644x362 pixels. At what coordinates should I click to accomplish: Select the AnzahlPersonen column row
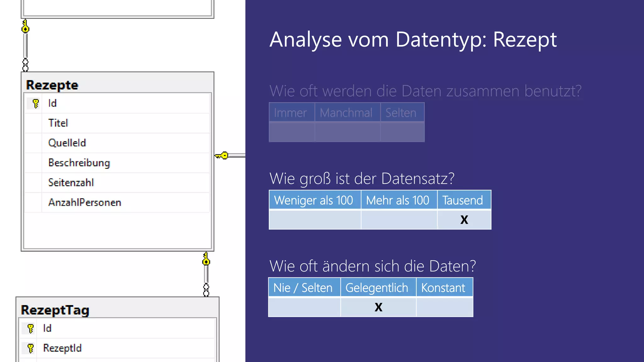point(117,202)
